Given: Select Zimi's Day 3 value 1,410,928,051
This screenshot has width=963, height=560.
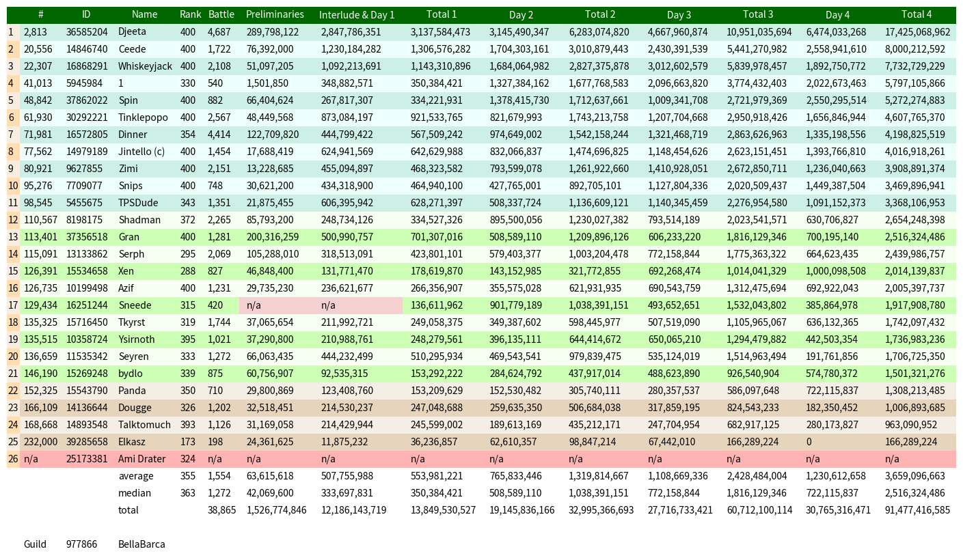Looking at the screenshot, I should (x=678, y=169).
